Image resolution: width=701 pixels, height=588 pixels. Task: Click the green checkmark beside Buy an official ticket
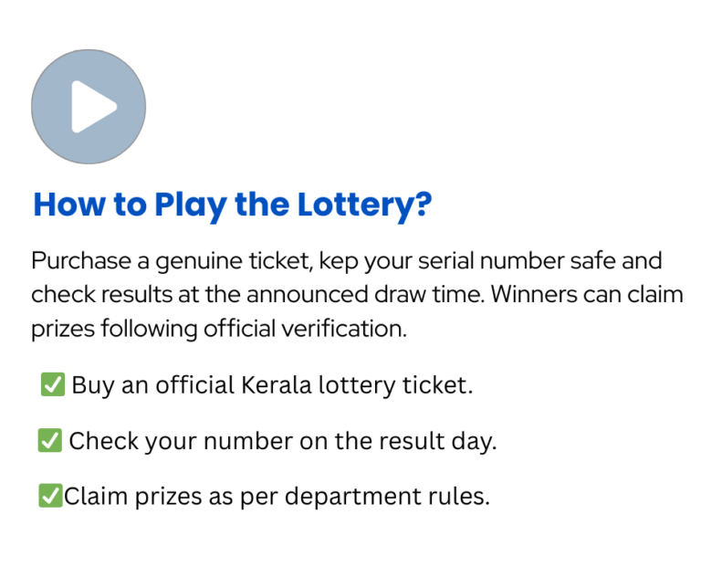(51, 385)
